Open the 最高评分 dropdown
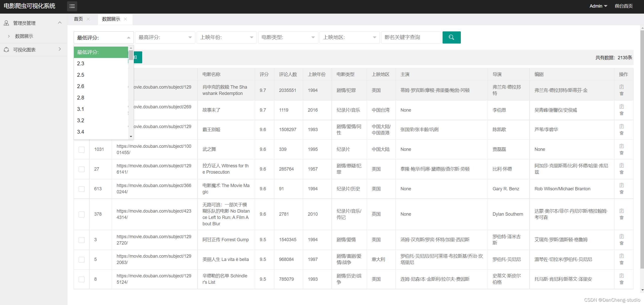The image size is (644, 305). (x=165, y=37)
